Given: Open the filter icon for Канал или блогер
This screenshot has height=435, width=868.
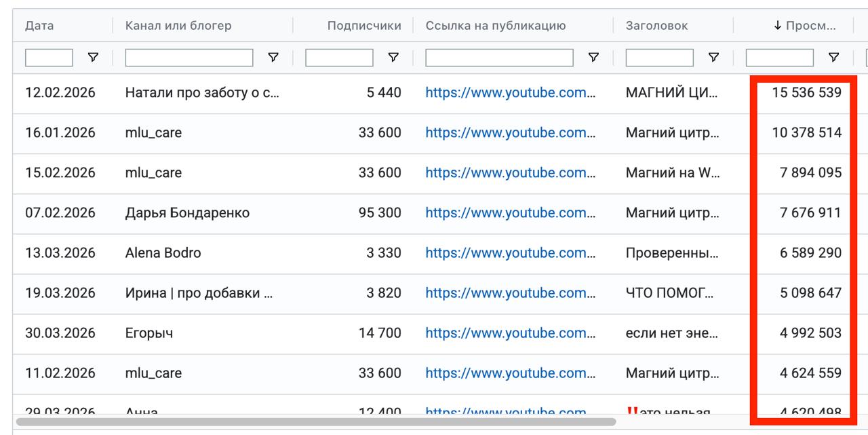Looking at the screenshot, I should click(273, 58).
